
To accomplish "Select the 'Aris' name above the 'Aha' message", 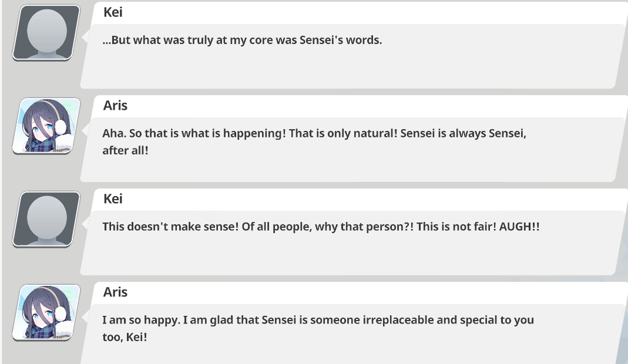I will point(115,105).
